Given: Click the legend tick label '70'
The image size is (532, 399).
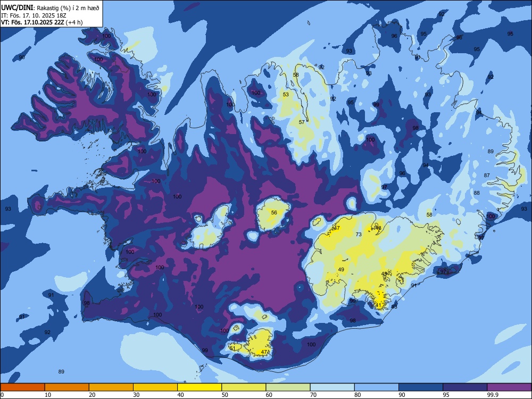Looking at the screenshot, I should 313,395.
